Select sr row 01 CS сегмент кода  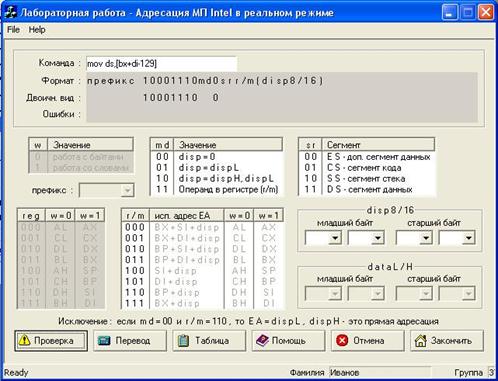click(367, 168)
